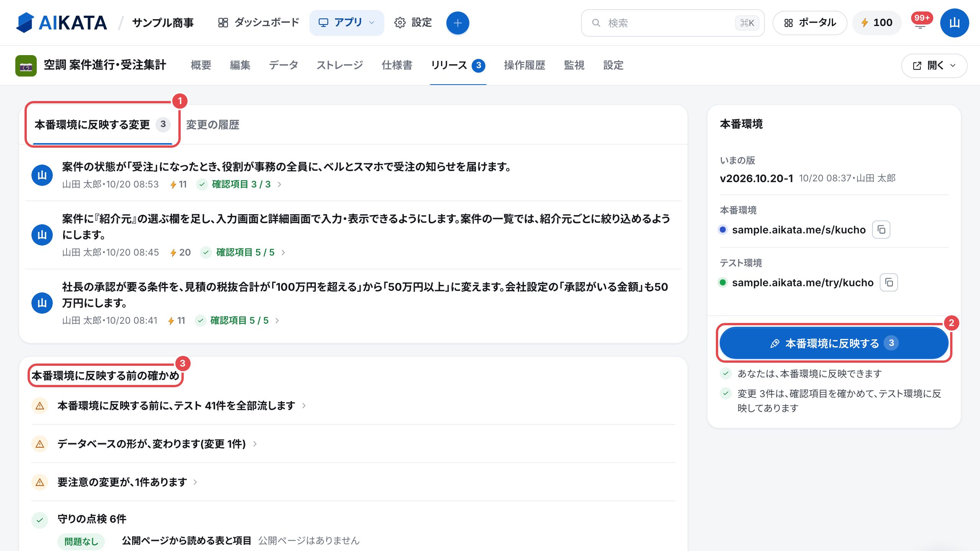Click the green check icon for 守りの点検 6件
The width and height of the screenshot is (980, 551).
pyautogui.click(x=40, y=520)
